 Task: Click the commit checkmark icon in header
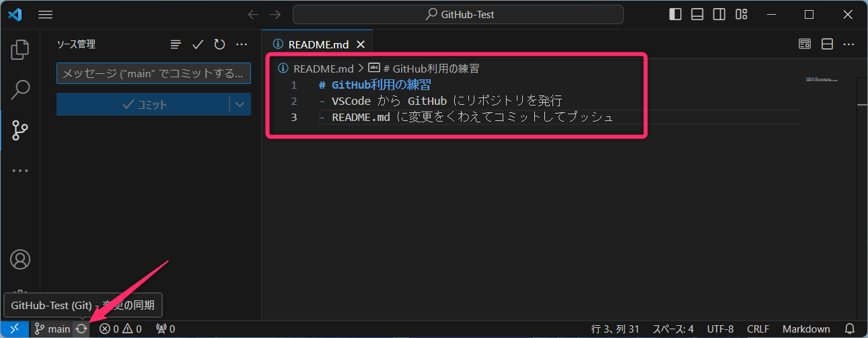click(x=197, y=44)
